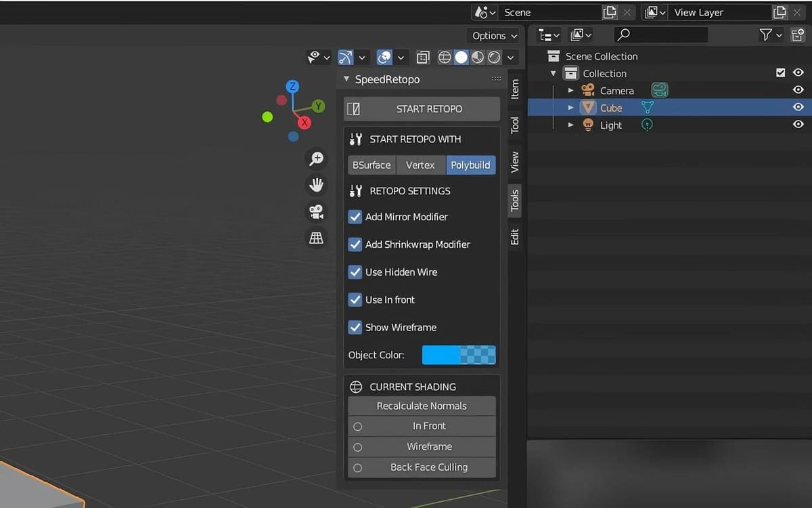Uncheck Collection exclude checkbox
This screenshot has width=812, height=508.
[781, 73]
